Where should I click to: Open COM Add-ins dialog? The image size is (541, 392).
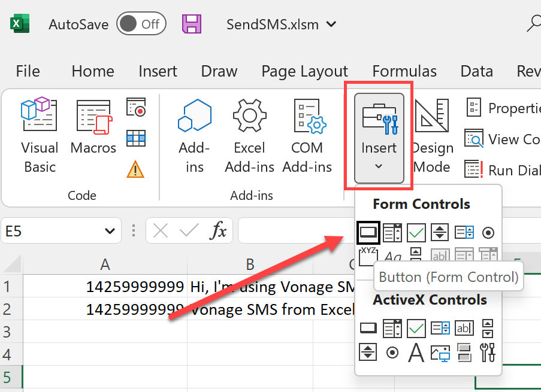point(307,135)
